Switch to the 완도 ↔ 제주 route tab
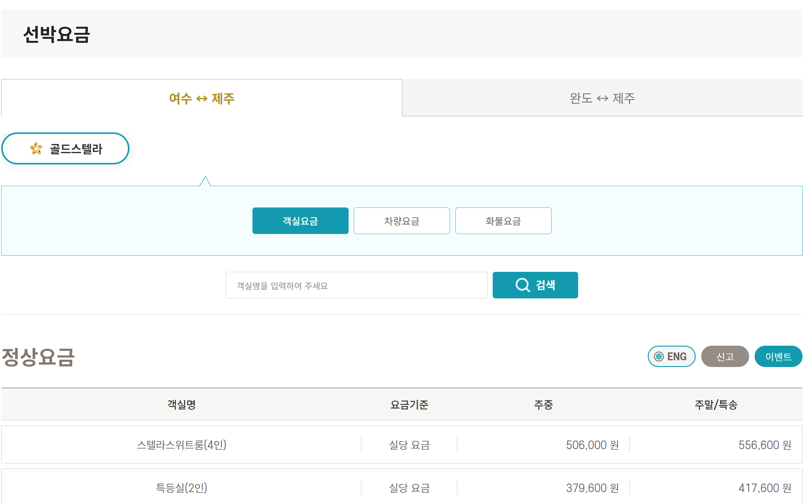 point(602,98)
